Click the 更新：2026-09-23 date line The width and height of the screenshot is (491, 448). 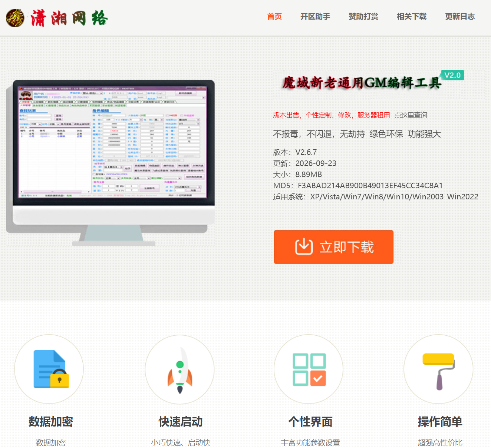click(x=305, y=163)
